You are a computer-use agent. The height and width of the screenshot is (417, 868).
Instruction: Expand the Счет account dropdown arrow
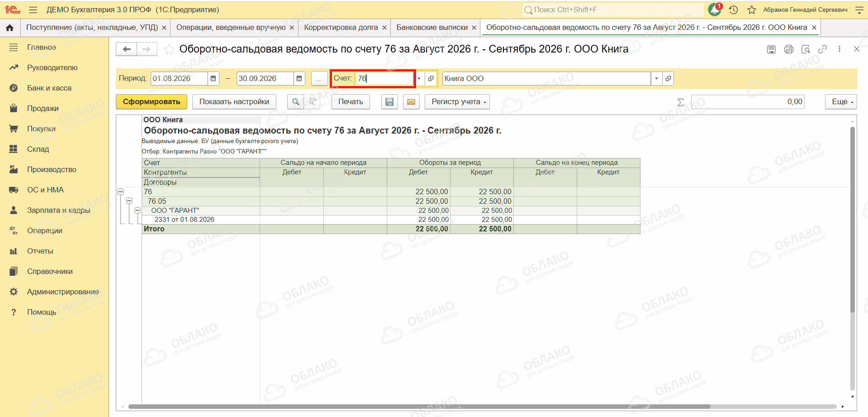(x=419, y=78)
